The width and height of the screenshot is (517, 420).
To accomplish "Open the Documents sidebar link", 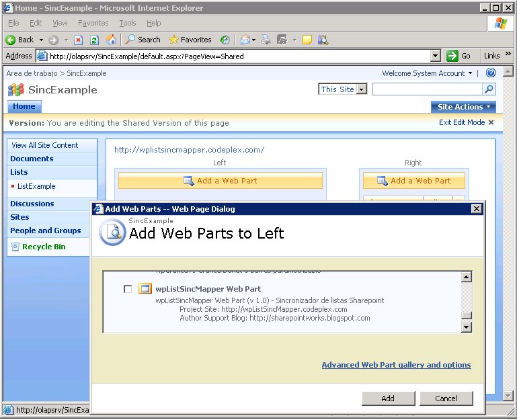I will [32, 159].
